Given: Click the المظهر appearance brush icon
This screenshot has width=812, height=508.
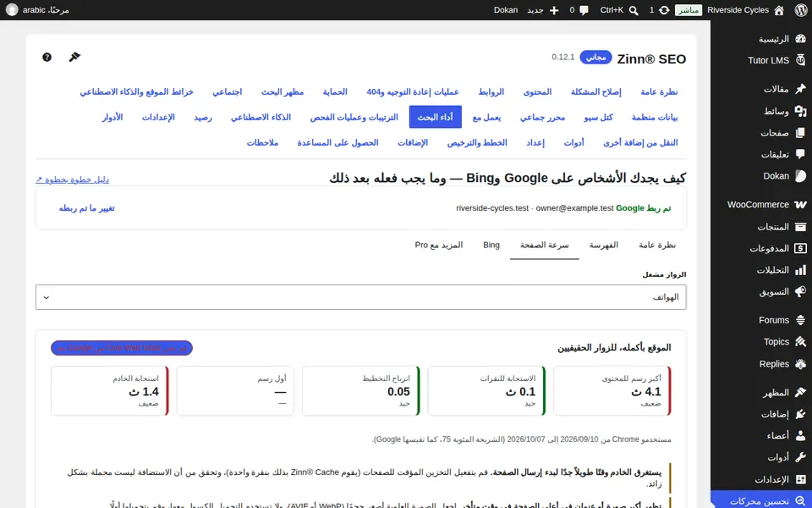Looking at the screenshot, I should tap(801, 392).
